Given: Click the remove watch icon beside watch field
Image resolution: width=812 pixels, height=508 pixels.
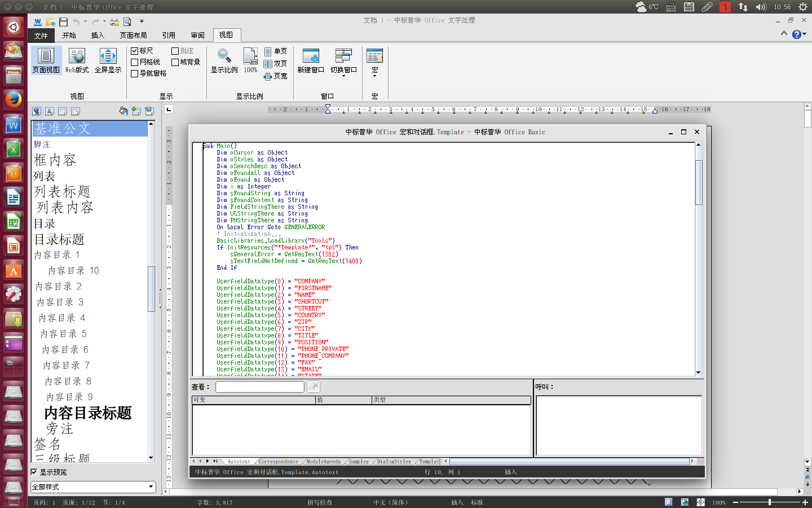Looking at the screenshot, I should pyautogui.click(x=314, y=387).
